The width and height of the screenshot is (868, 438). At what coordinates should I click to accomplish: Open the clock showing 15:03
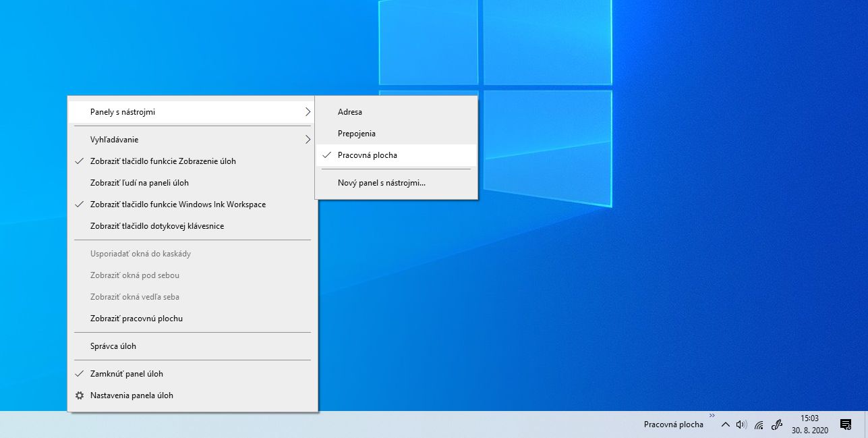click(809, 425)
